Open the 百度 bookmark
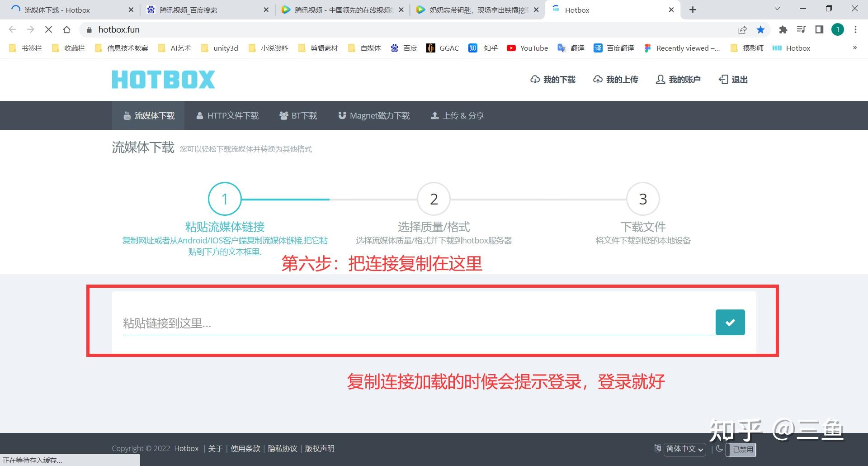 click(x=404, y=48)
